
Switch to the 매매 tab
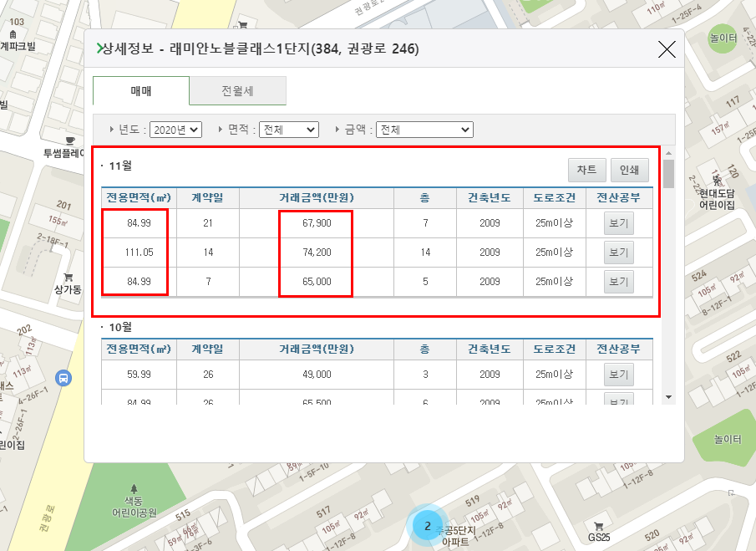pos(141,90)
